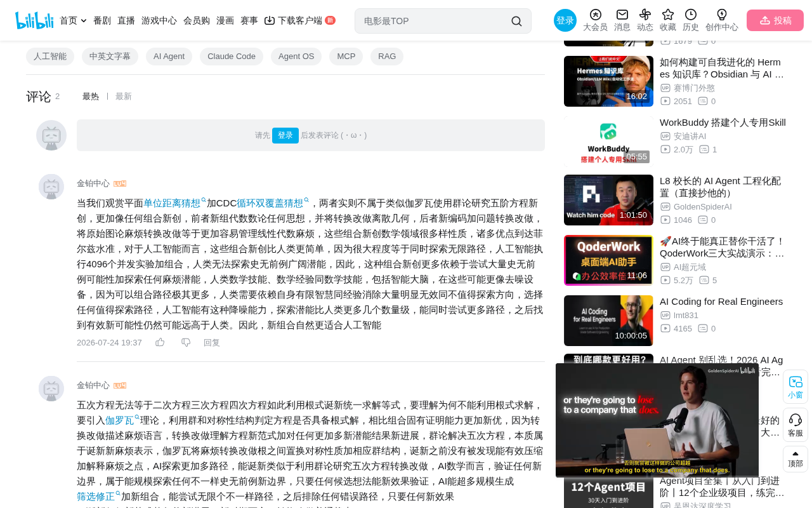Screen dimensions: 812x508
Task: Open title WorkBuddy 搭建个人专用Skill
Action: click(x=723, y=123)
